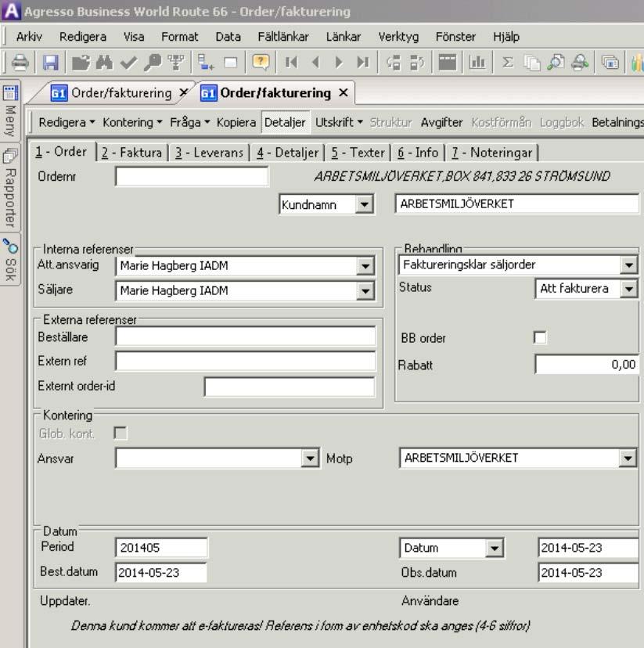Click the copy pages toolbar icon

pyautogui.click(x=531, y=63)
